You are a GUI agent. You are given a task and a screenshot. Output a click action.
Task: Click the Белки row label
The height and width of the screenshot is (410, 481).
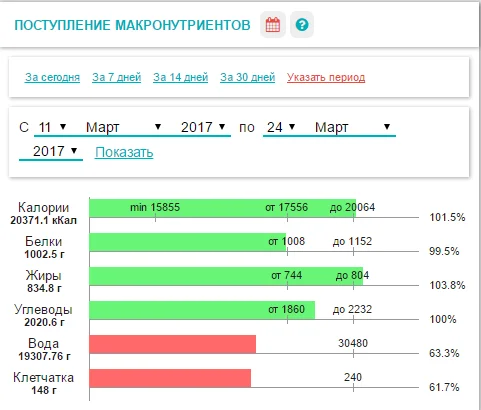(x=44, y=241)
